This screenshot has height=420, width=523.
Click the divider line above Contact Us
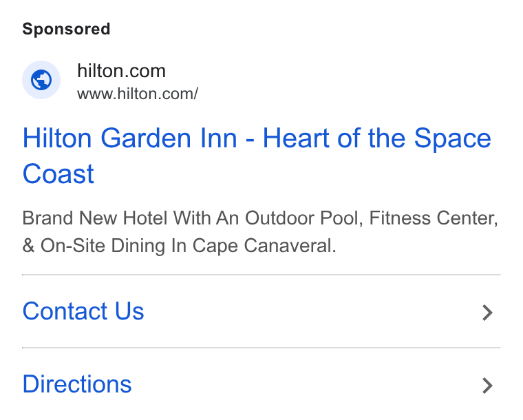pyautogui.click(x=261, y=275)
